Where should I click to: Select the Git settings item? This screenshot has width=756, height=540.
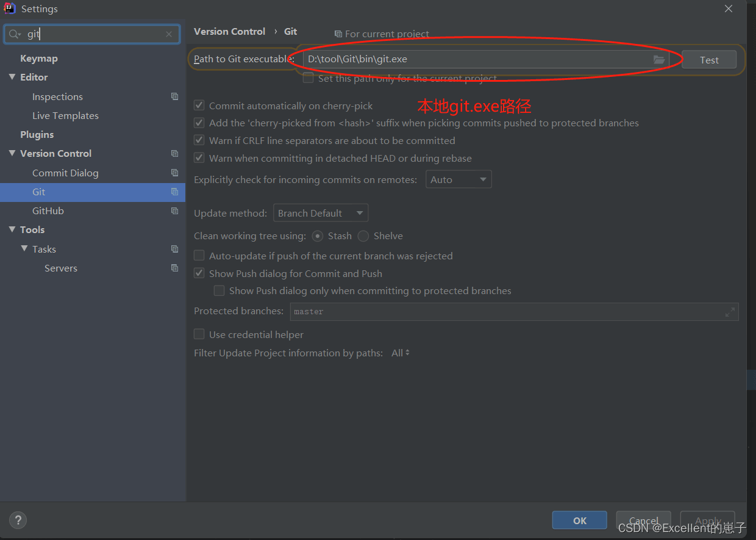[x=93, y=192]
